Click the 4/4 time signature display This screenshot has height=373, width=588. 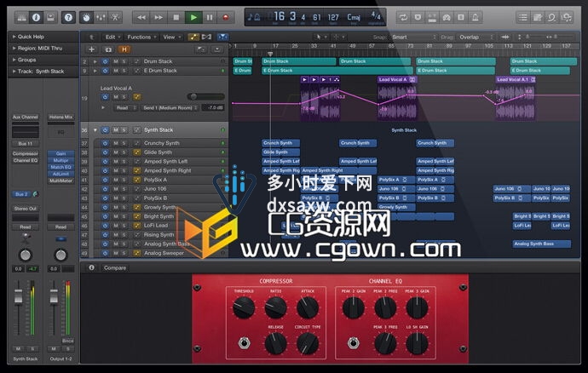[375, 15]
